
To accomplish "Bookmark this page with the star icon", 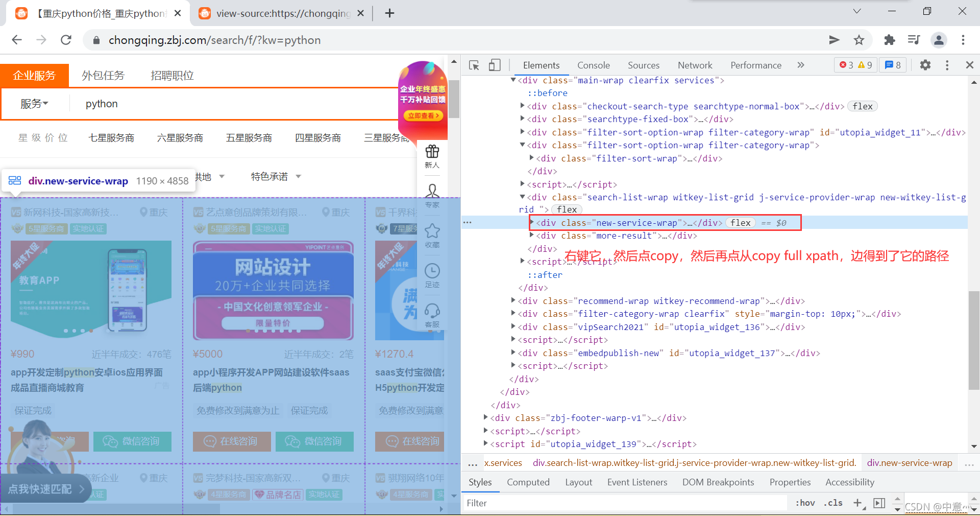I will (x=859, y=40).
